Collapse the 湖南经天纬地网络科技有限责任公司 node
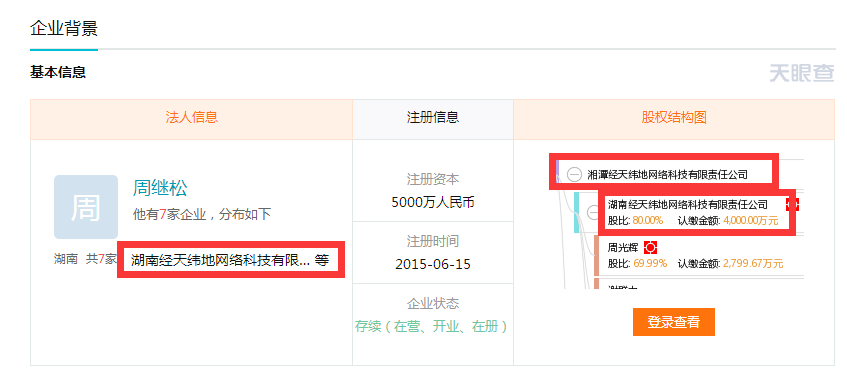 pyautogui.click(x=593, y=213)
